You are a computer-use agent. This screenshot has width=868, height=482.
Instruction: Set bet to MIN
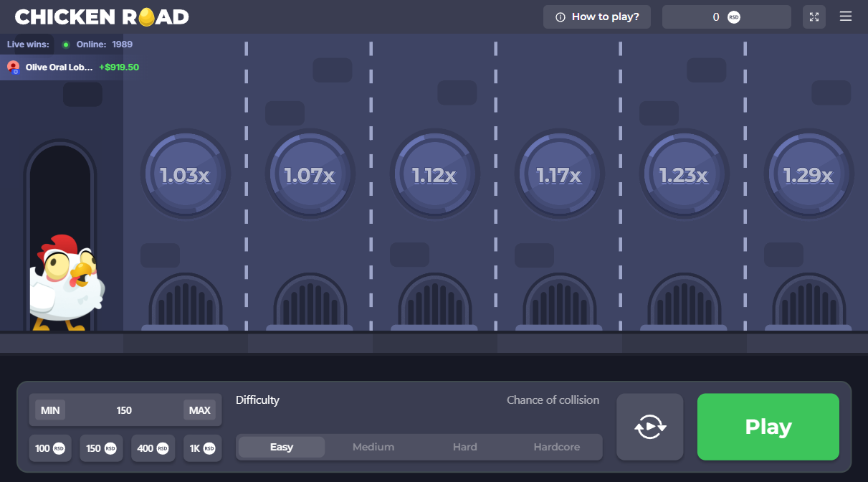coord(50,410)
